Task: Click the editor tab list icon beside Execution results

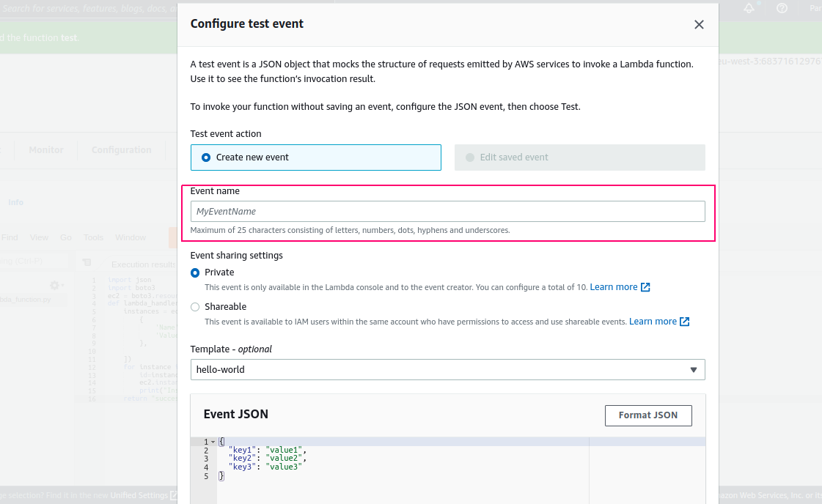Action: 87,262
